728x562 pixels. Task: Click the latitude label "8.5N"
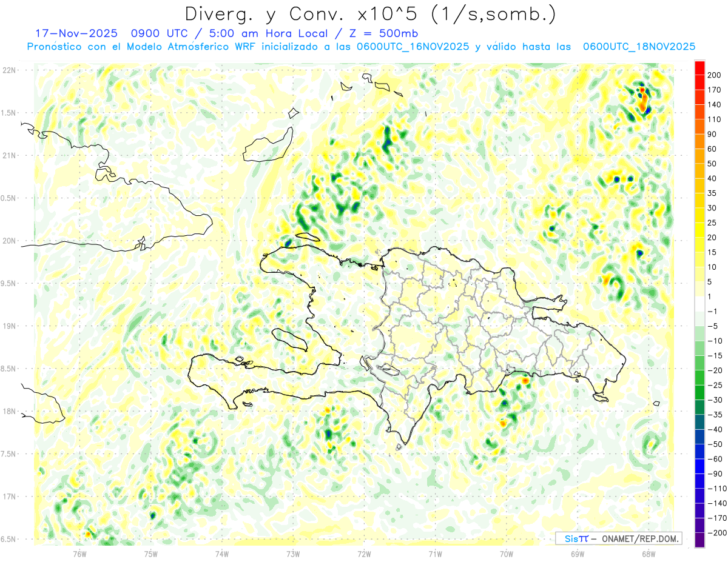[x=8, y=369]
